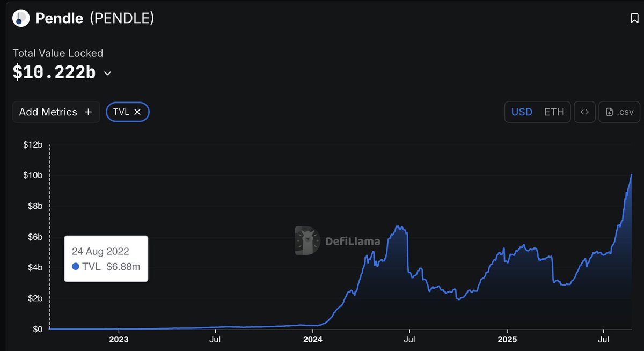Viewport: 644px width, 351px height.
Task: Expand the TVL value dropdown chevron
Action: 107,73
